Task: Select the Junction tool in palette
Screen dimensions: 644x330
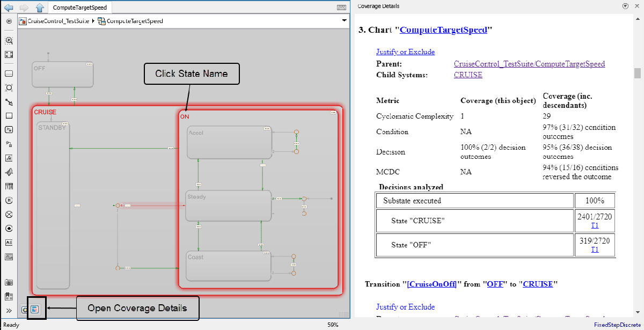Action: click(9, 87)
